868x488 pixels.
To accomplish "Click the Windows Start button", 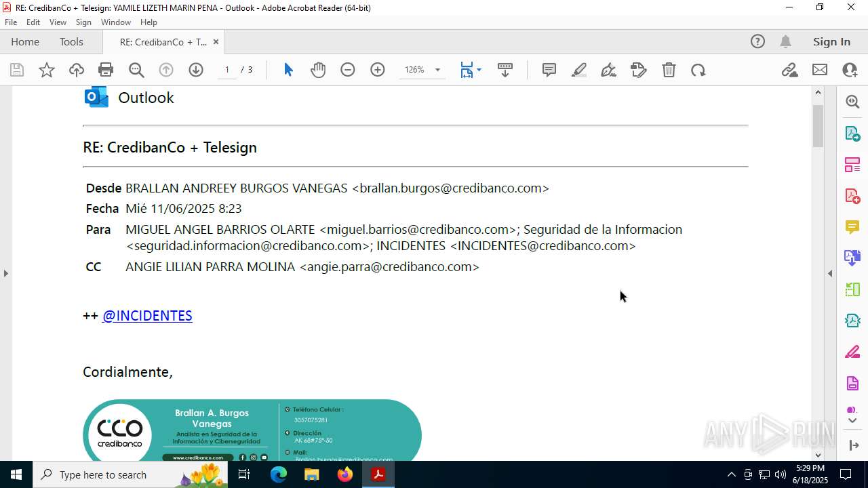I will click(x=16, y=474).
